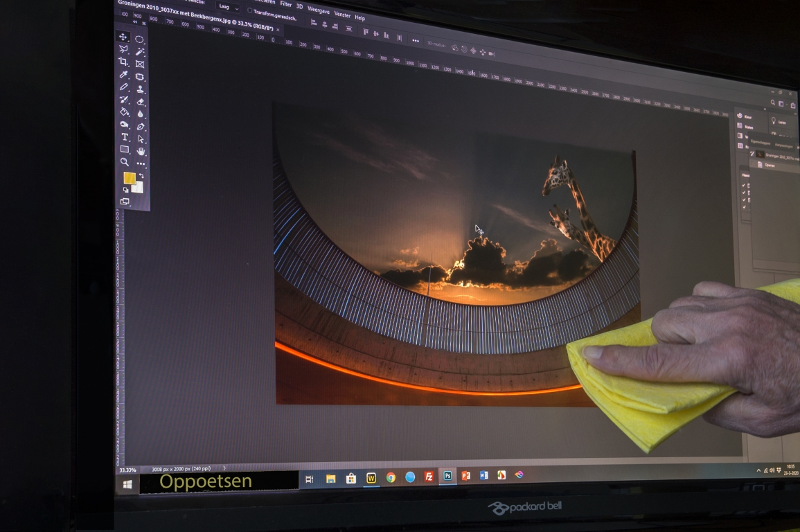Swap foreground and background colors

click(x=141, y=176)
